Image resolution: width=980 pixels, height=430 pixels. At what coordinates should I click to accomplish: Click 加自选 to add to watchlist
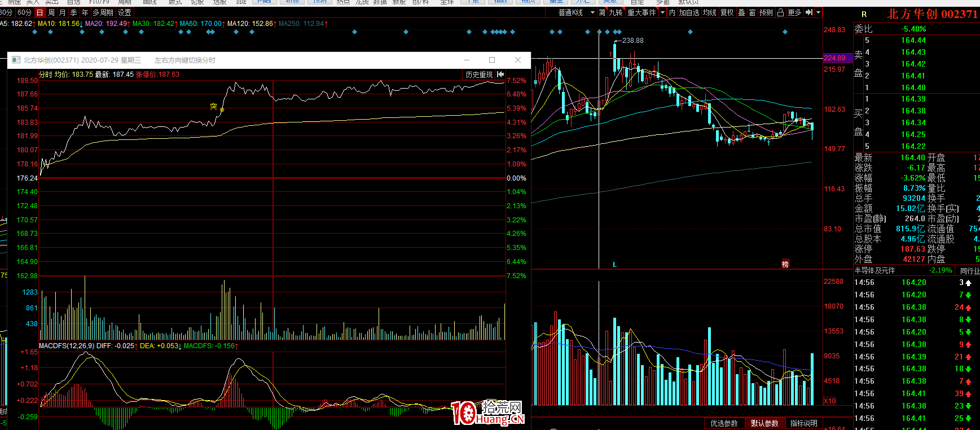click(x=689, y=12)
